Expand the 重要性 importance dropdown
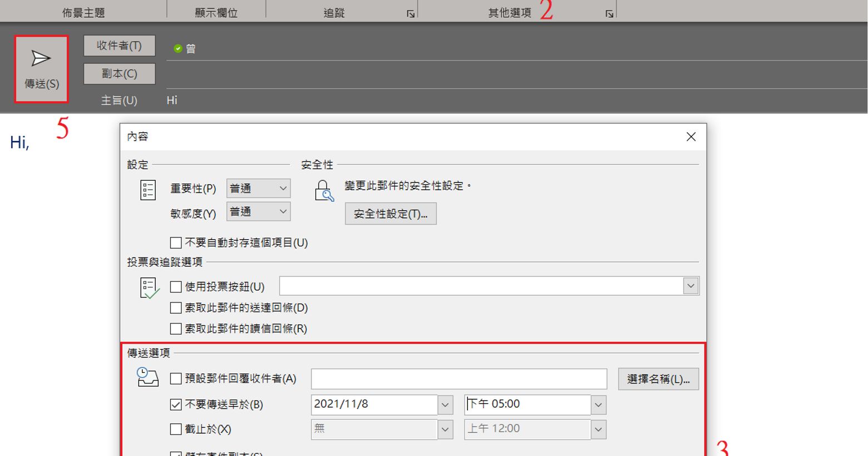868x456 pixels. pos(283,189)
